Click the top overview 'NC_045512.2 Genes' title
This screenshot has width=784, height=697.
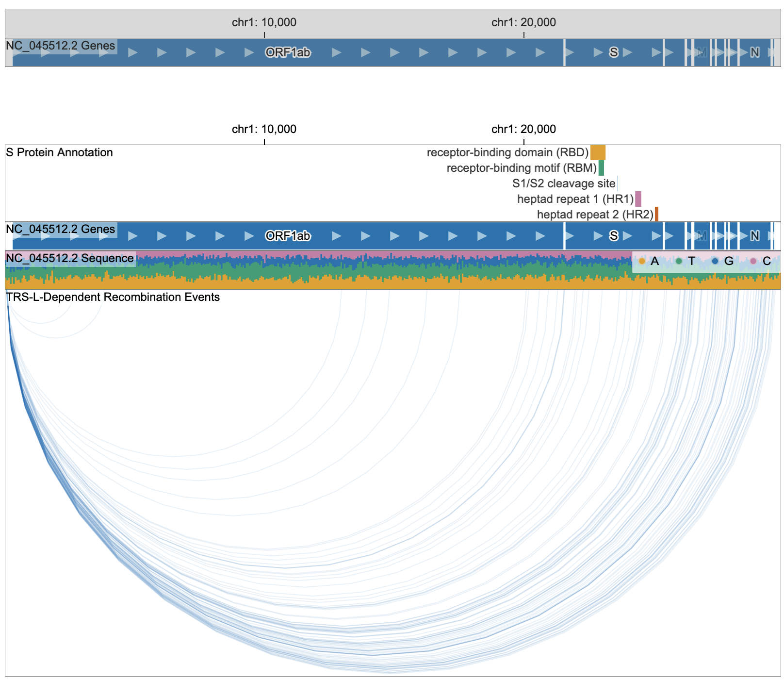tap(61, 46)
